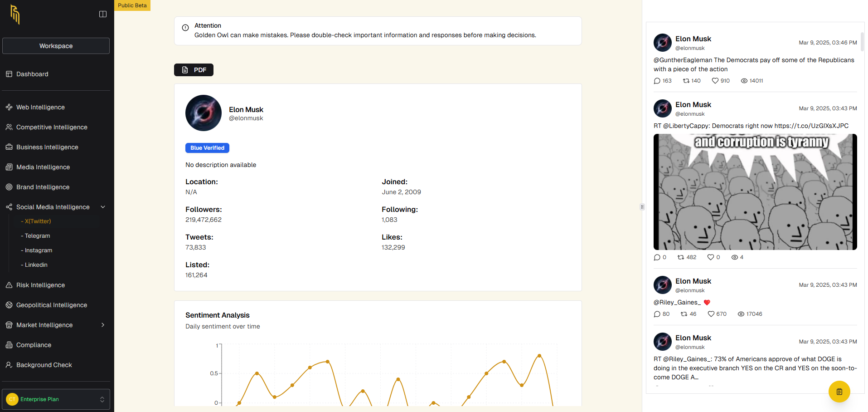This screenshot has height=412, width=868.
Task: Click retweet icon showing 140
Action: pyautogui.click(x=686, y=81)
